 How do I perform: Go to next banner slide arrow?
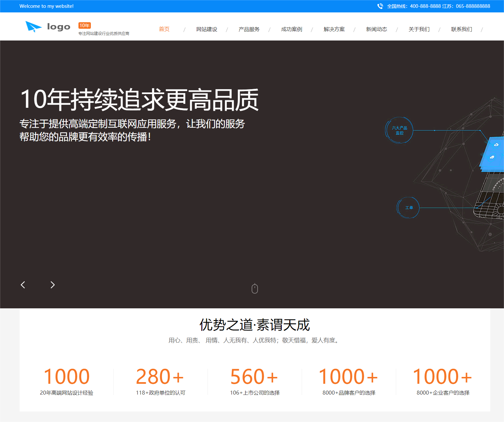[53, 285]
